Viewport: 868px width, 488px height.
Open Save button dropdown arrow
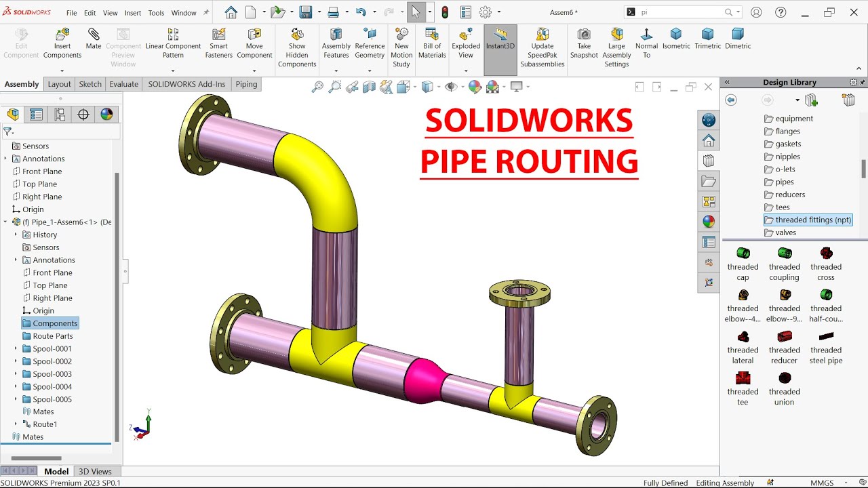[x=318, y=12]
